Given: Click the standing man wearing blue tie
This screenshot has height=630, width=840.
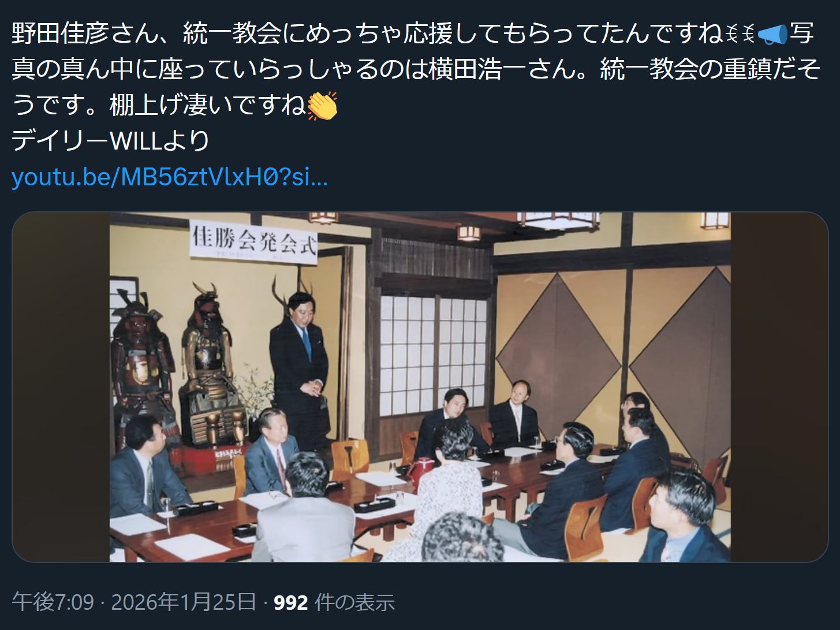Looking at the screenshot, I should 299,370.
